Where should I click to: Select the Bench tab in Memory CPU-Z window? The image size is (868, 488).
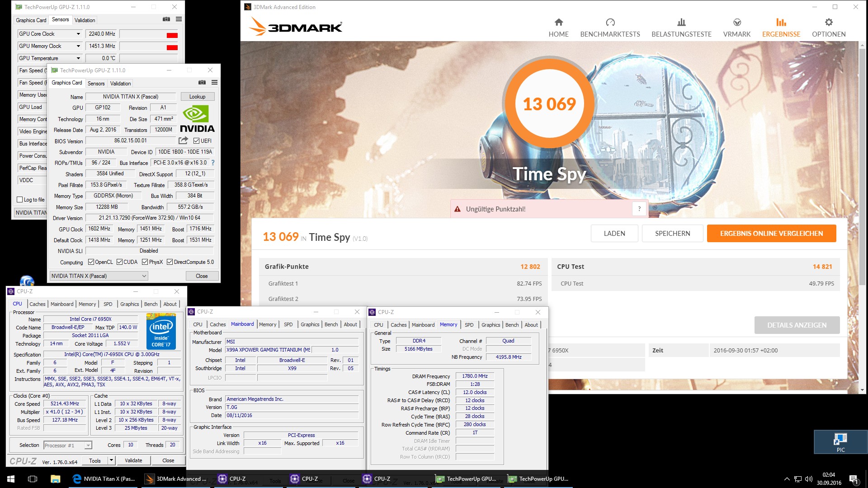coord(512,325)
